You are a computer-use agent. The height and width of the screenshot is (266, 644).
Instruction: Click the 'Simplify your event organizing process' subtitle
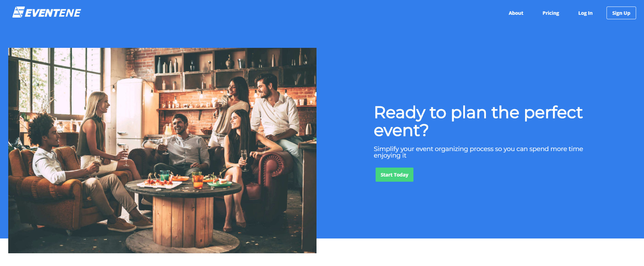478,152
